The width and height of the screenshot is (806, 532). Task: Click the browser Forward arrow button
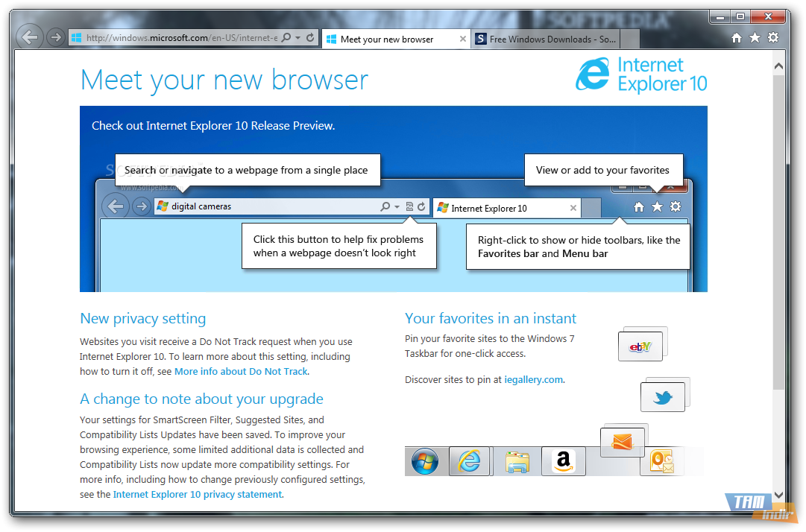(x=55, y=37)
